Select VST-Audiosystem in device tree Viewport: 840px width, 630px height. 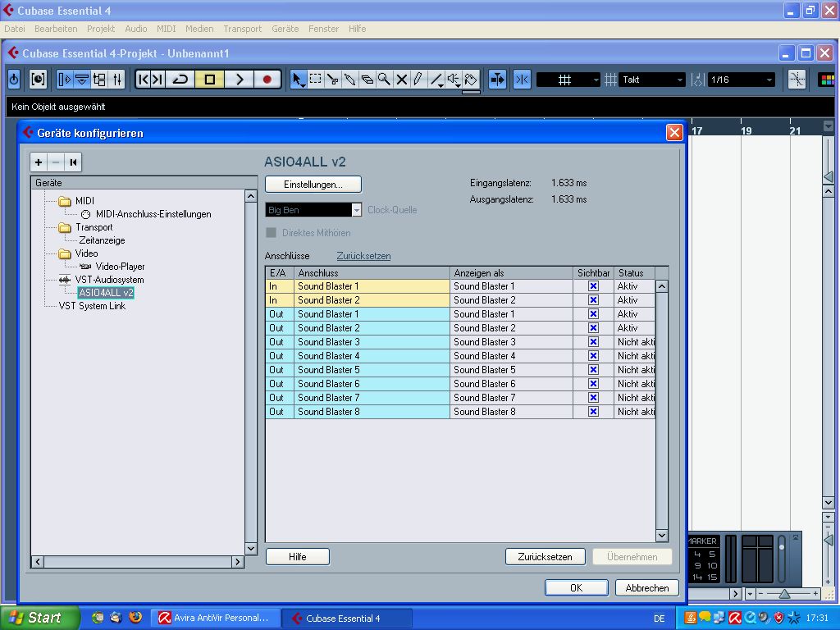[102, 280]
